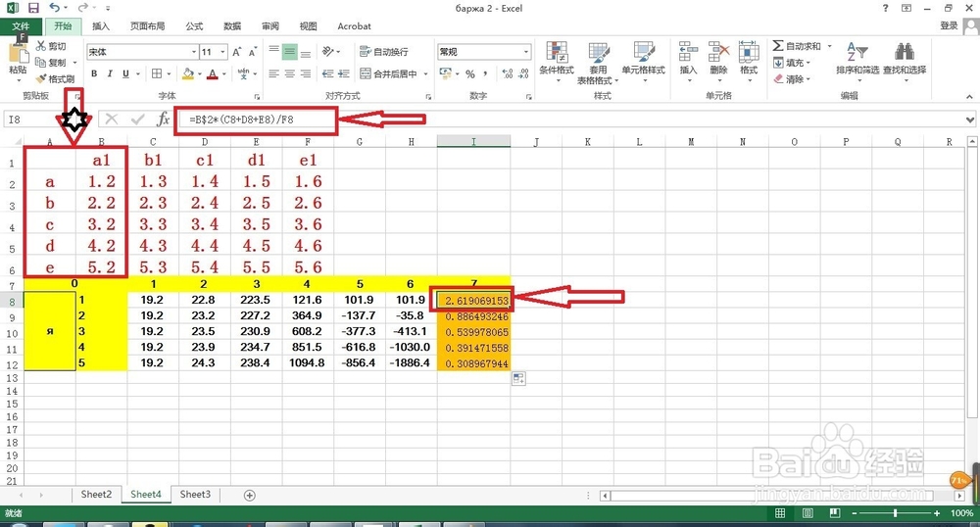Increase font size with the large A
Screen dimensions: 980x527
[237, 52]
